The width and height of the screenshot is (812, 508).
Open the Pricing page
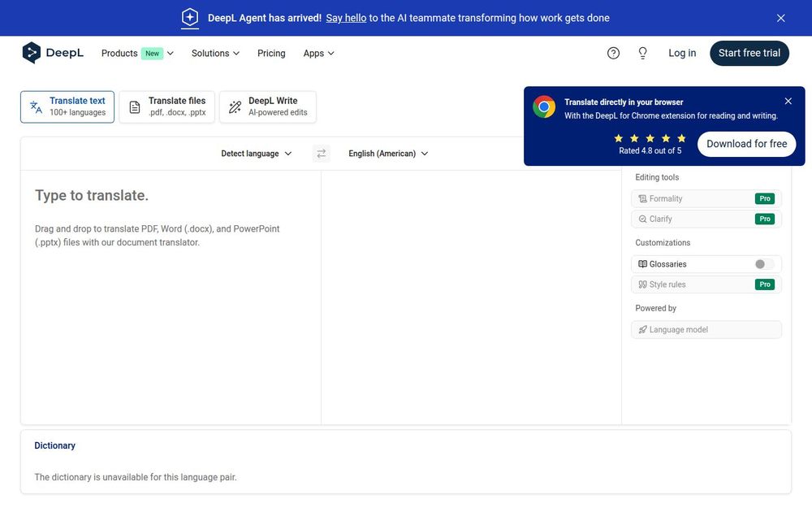click(271, 53)
